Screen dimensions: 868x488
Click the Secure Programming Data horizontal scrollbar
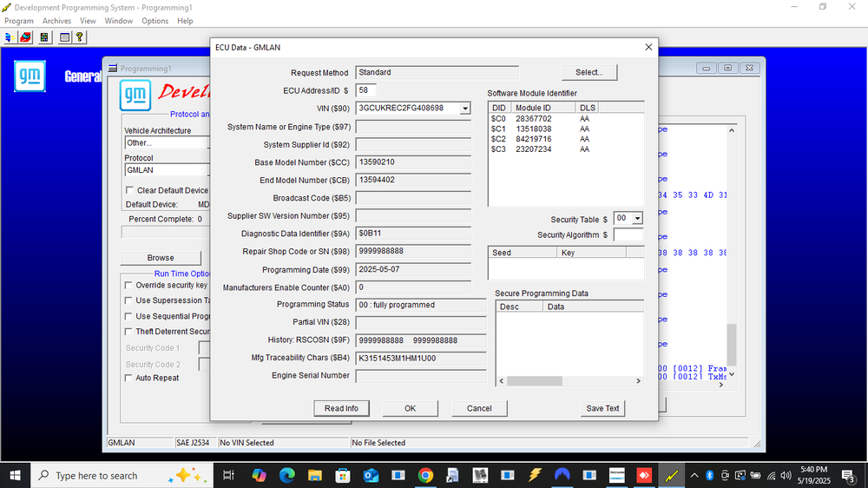569,380
